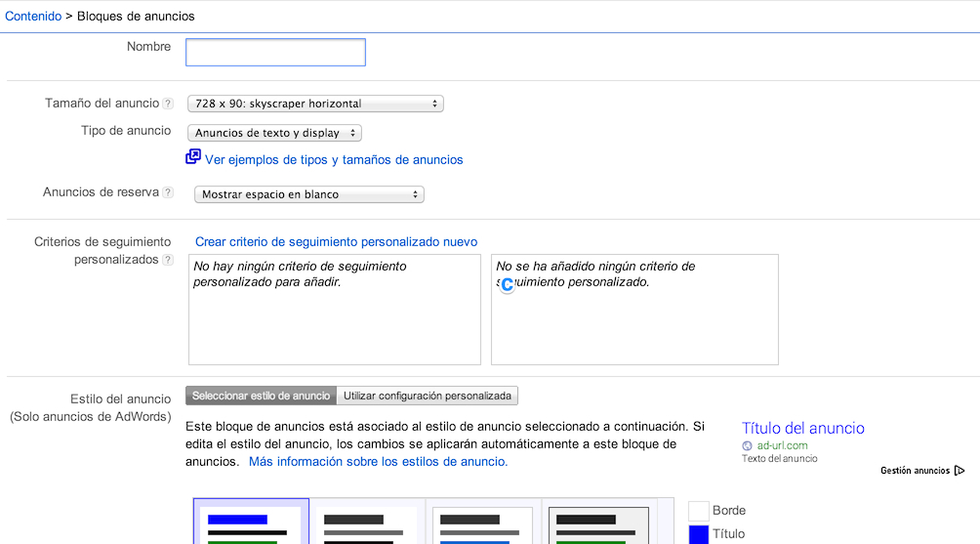Expand the Tipo de anuncio dropdown

(274, 133)
